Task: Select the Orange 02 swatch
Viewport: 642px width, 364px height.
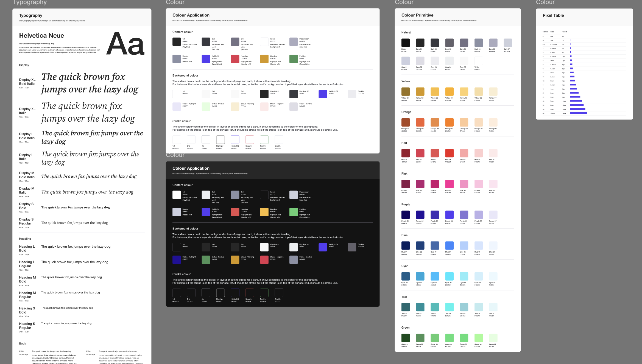Action: pyautogui.click(x=420, y=122)
